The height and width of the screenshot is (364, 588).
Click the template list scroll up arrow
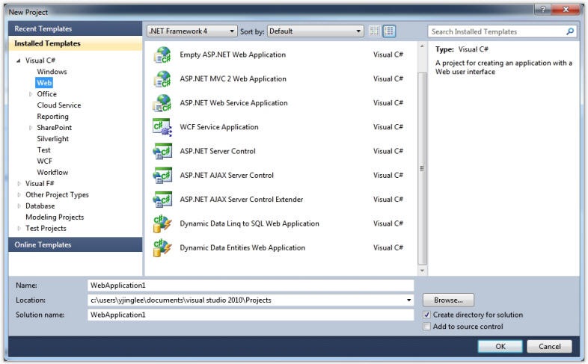pos(422,46)
